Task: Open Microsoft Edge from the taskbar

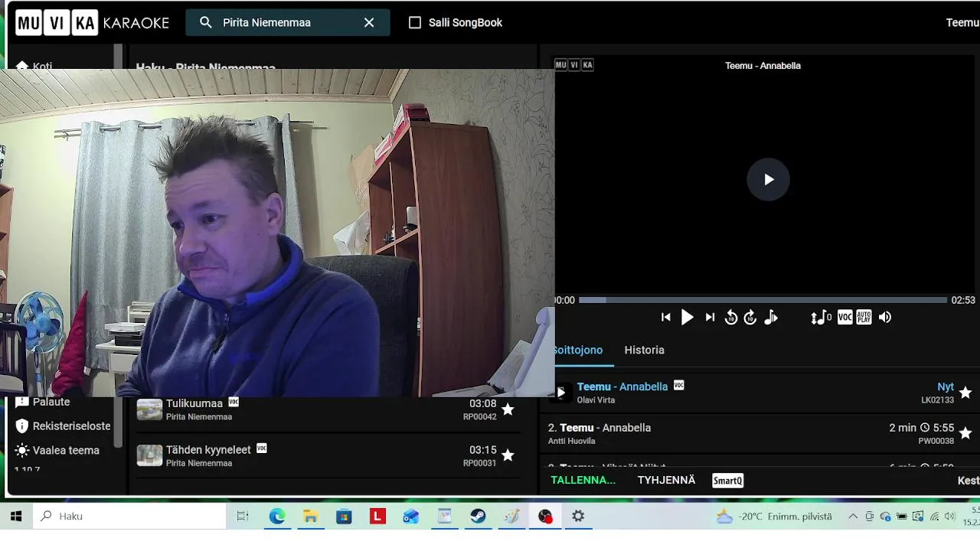Action: pos(276,517)
